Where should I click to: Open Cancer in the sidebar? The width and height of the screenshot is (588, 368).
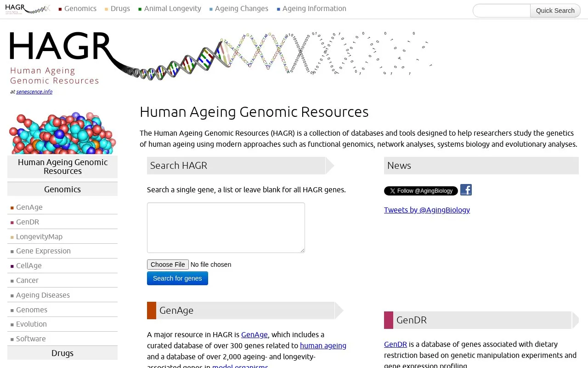click(27, 281)
